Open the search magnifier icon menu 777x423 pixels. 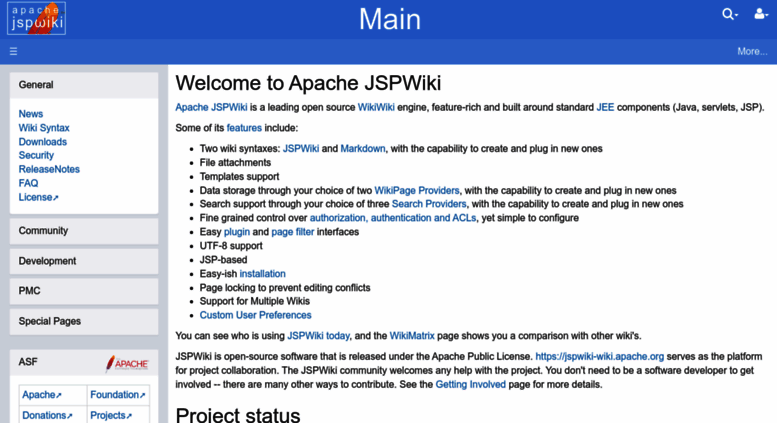pyautogui.click(x=729, y=14)
